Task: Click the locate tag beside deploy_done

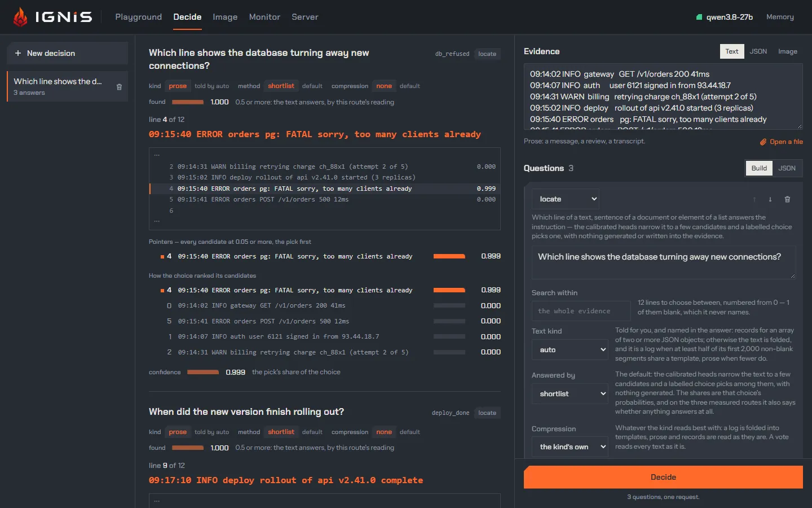Action: pos(487,413)
